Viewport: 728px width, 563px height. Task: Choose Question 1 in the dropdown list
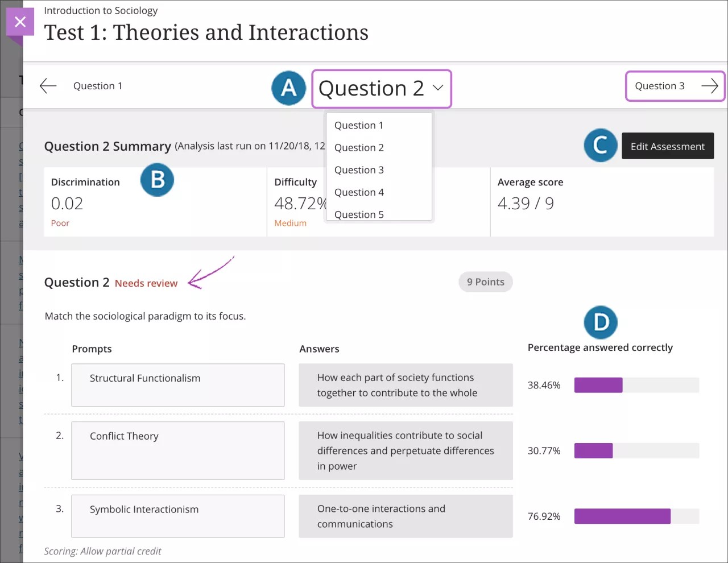(359, 125)
